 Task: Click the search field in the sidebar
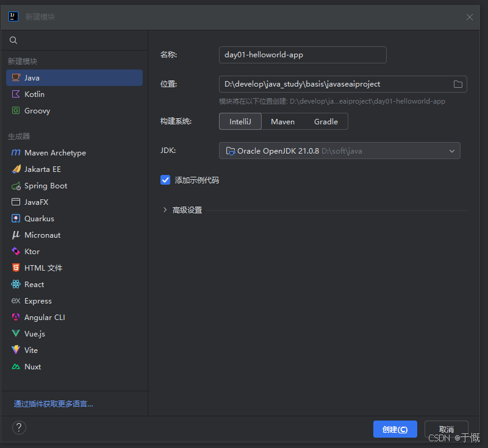74,40
